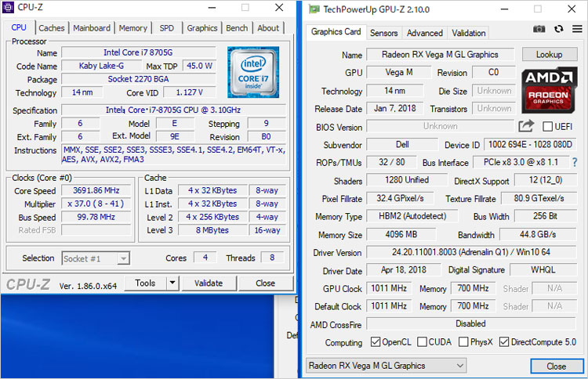Toggle the PhysX checkbox

[463, 342]
